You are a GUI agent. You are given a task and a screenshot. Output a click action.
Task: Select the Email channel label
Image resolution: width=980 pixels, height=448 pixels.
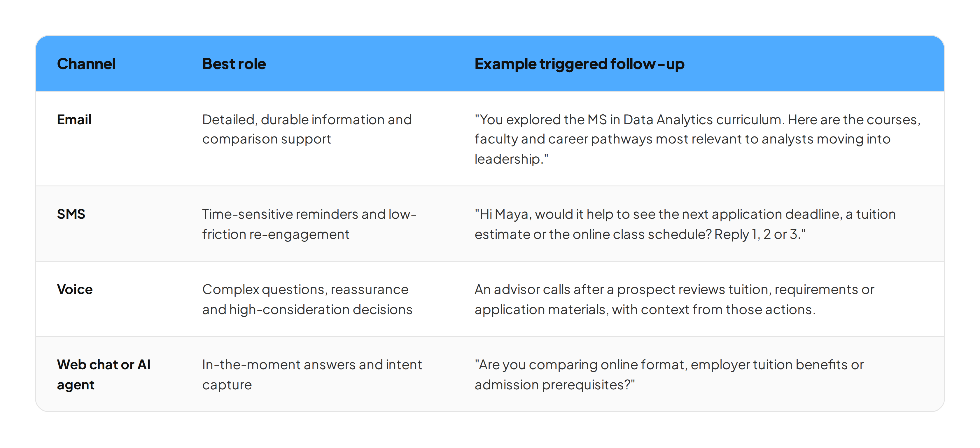point(74,119)
